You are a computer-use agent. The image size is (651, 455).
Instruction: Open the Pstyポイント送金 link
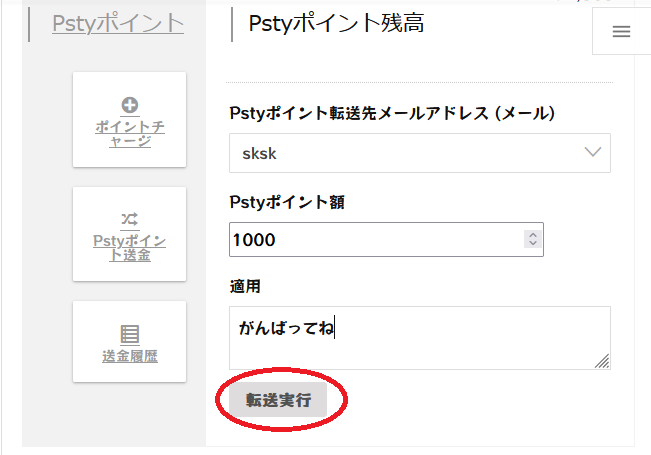coord(130,247)
